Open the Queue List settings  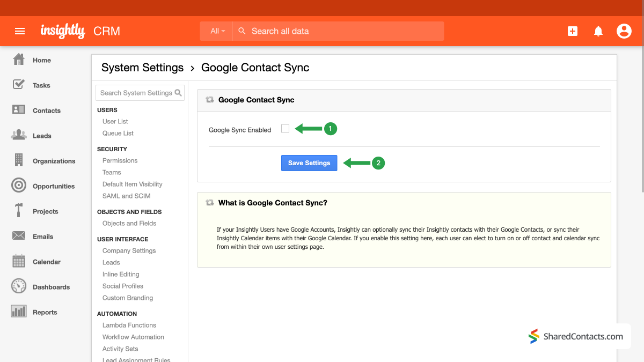coord(118,133)
